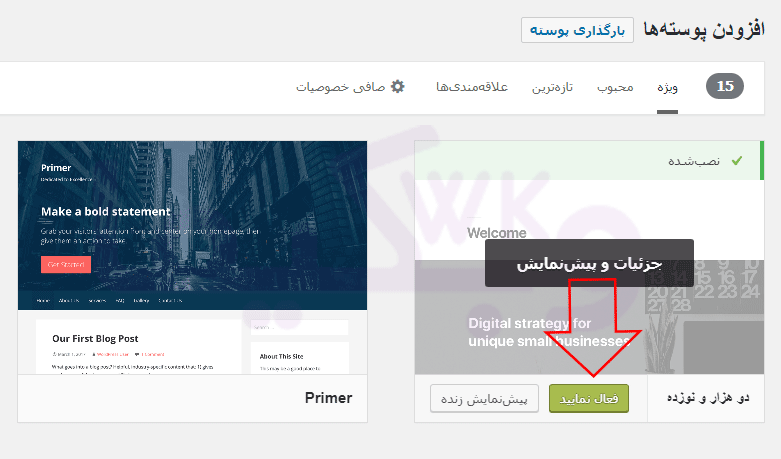Image resolution: width=781 pixels, height=459 pixels.
Task: Click فعال نمایید activate button
Action: tap(589, 398)
